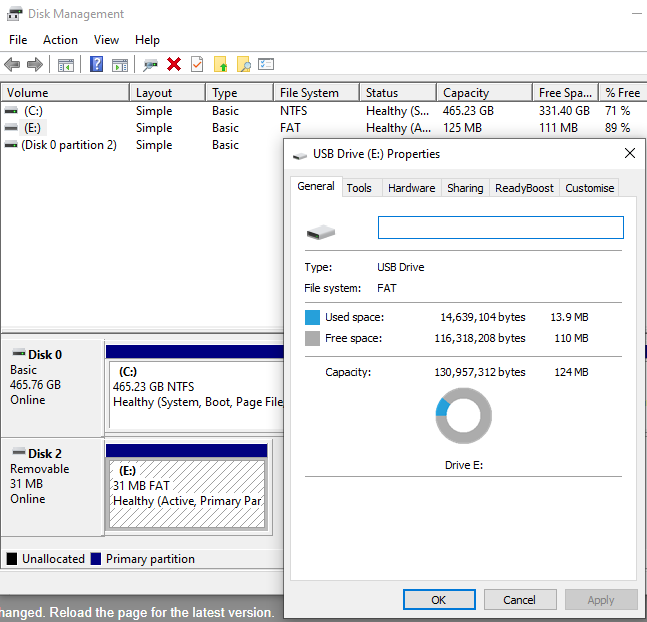Screen dimensions: 647x622
Task: Sort by the Capacity column header
Action: click(466, 93)
